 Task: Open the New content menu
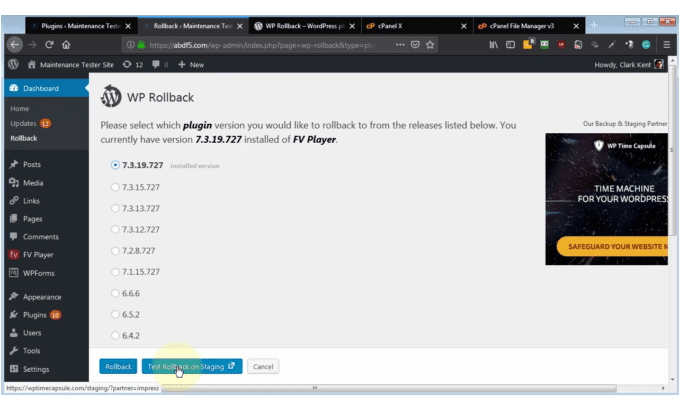tap(191, 64)
